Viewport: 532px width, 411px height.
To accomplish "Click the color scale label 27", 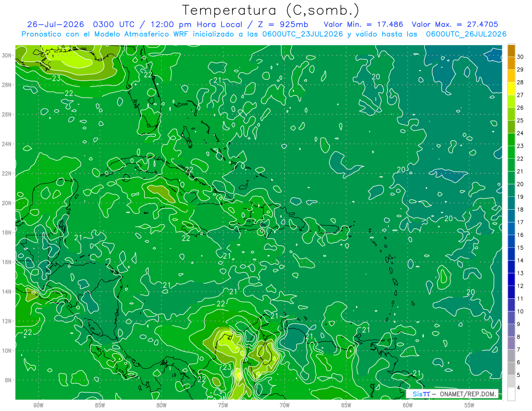I will [520, 95].
